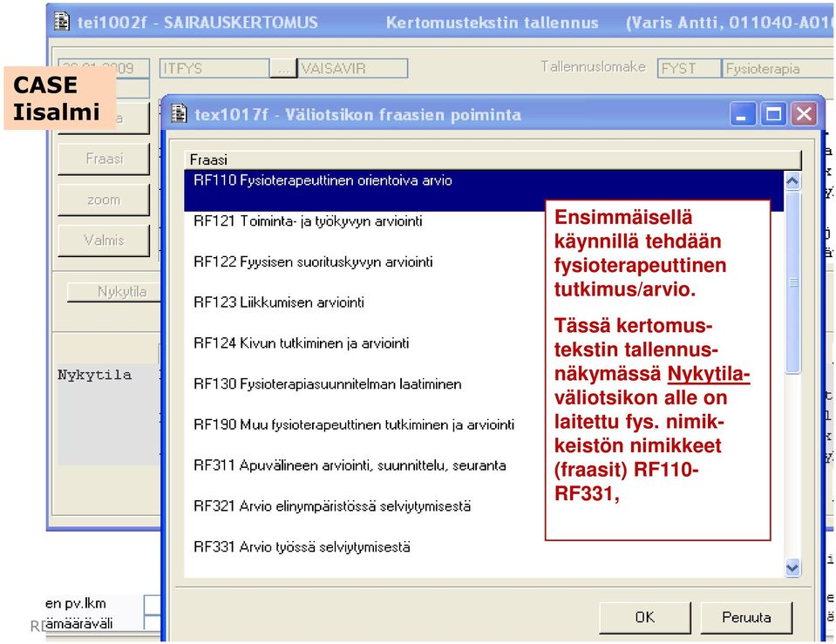Click the phrase list scroll-down arrow
This screenshot has height=644, width=836.
792,568
